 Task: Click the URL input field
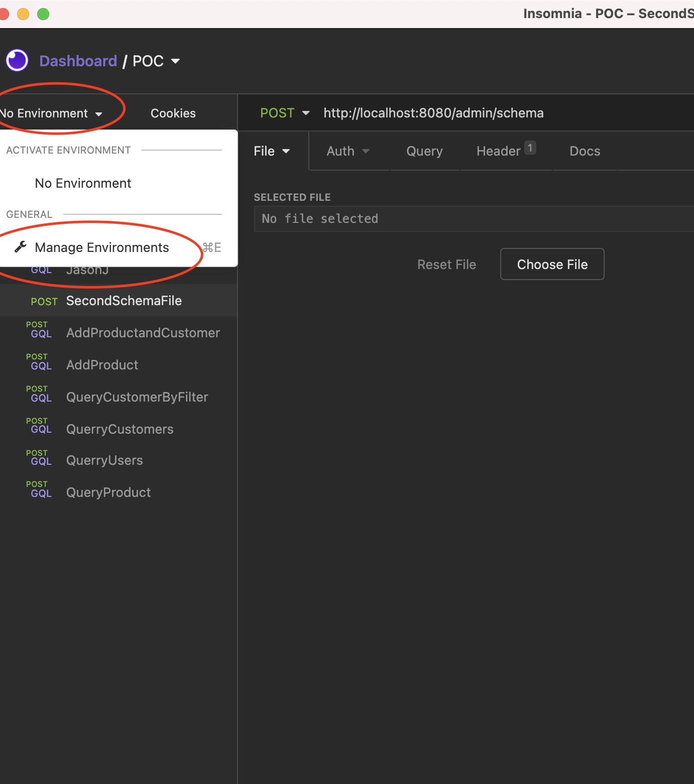tap(433, 113)
